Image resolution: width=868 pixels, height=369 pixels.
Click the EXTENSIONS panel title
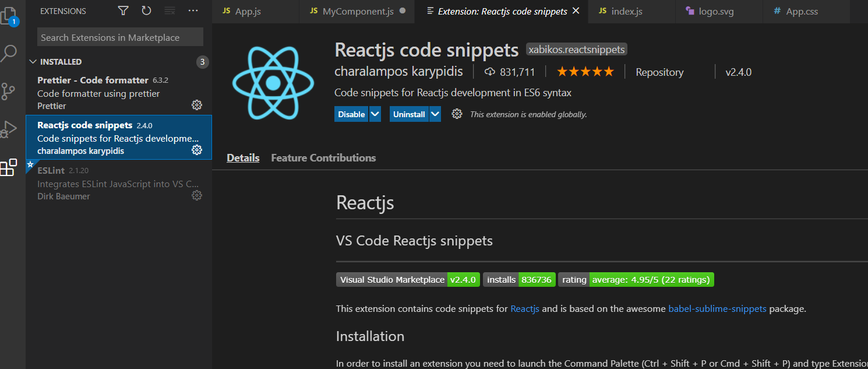[63, 11]
